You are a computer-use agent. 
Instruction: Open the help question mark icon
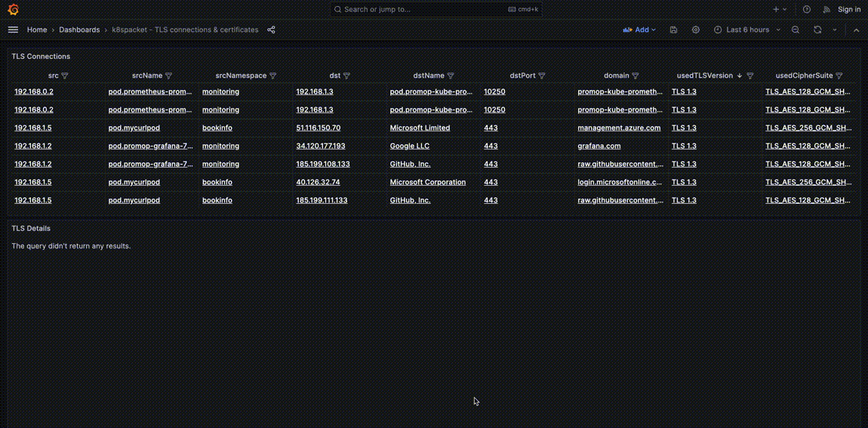click(807, 9)
